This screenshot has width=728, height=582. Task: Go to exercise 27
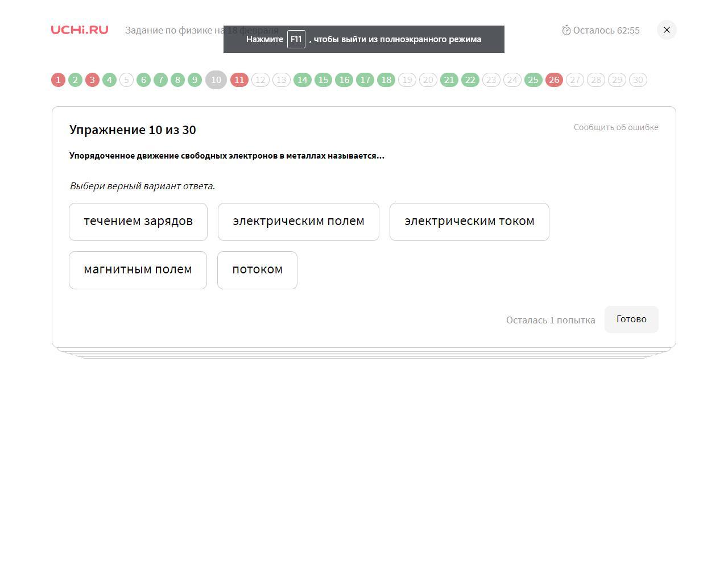coord(575,80)
